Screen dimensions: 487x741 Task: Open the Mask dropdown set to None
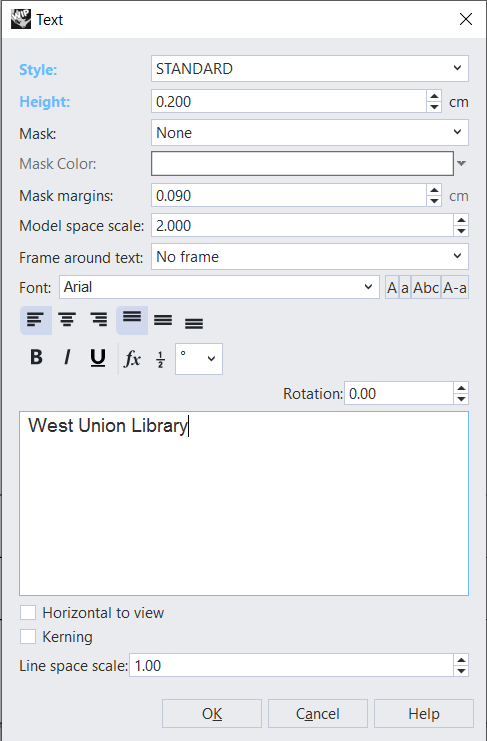pos(309,133)
